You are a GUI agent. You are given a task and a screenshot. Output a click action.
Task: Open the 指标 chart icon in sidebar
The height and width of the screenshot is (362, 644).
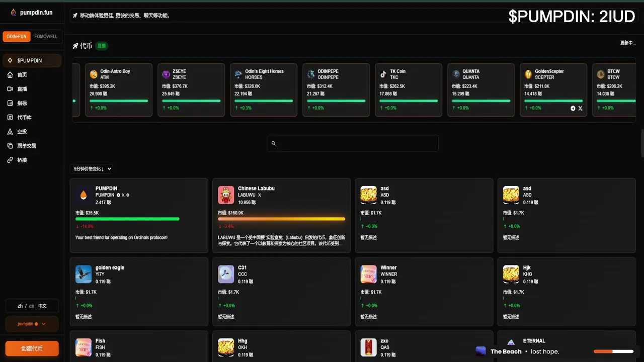pyautogui.click(x=10, y=103)
